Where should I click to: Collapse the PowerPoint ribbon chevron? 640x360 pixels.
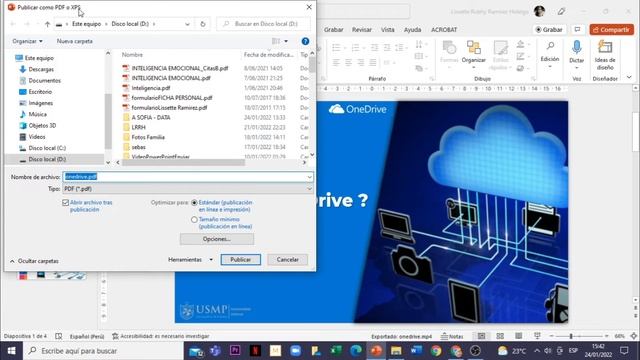click(x=629, y=77)
